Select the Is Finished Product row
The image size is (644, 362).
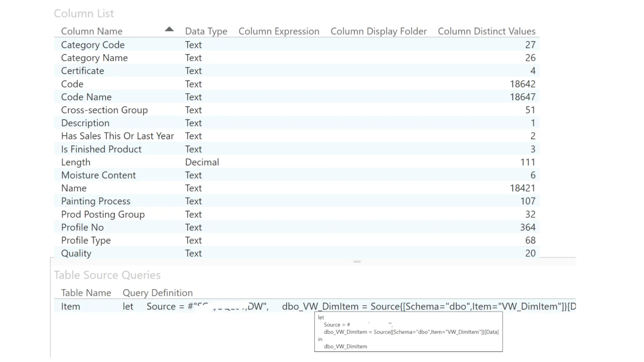101,149
